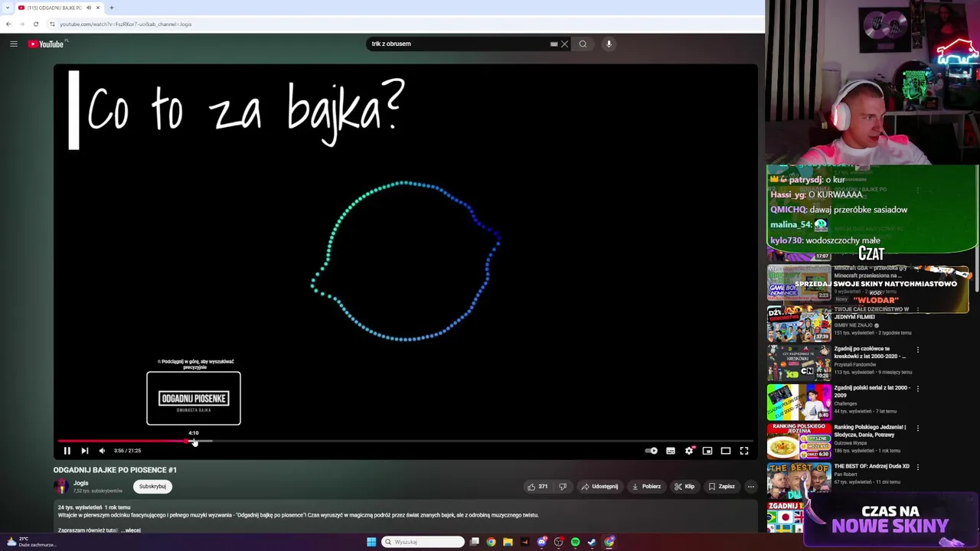Toggle subtitles captions button

point(671,451)
